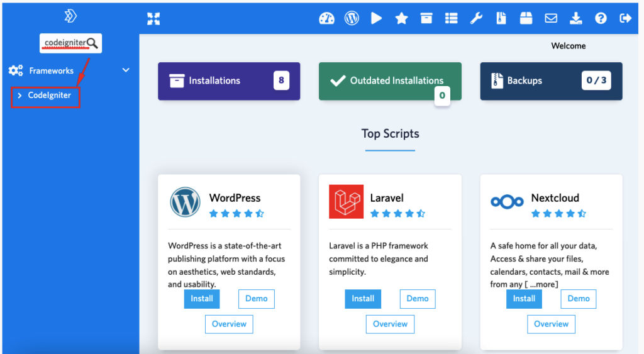
Task: Click the import download icon
Action: pos(576,18)
